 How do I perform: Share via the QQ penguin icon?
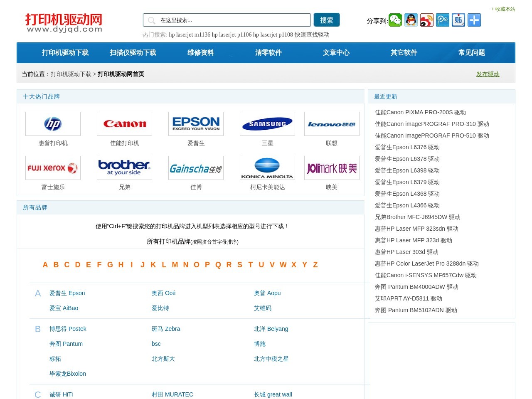coord(411,20)
